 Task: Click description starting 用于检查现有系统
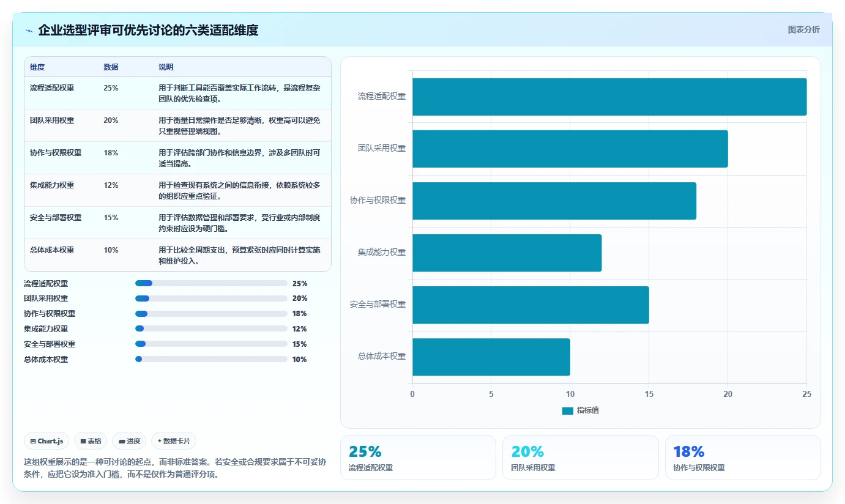[239, 191]
